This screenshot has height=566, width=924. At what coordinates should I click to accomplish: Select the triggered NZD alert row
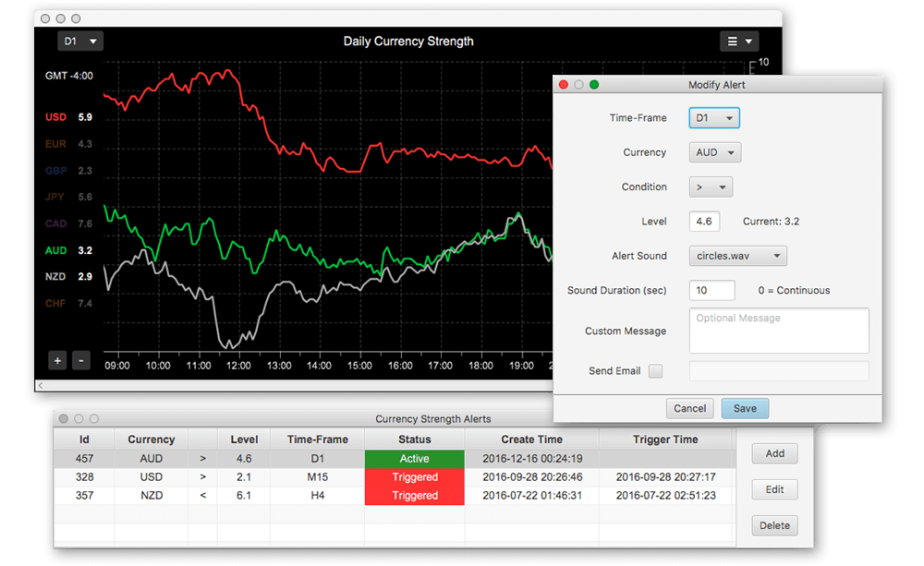(x=277, y=495)
